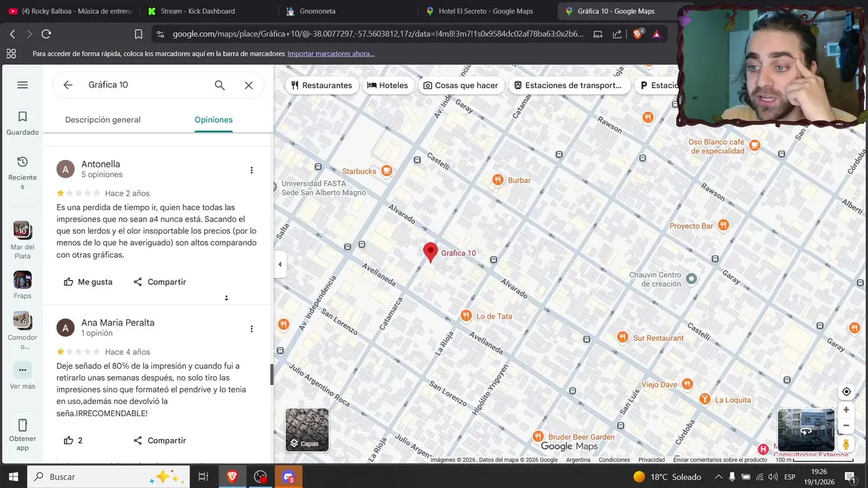This screenshot has height=488, width=868.
Task: Open the Capas layers thumbnail
Action: tap(307, 430)
